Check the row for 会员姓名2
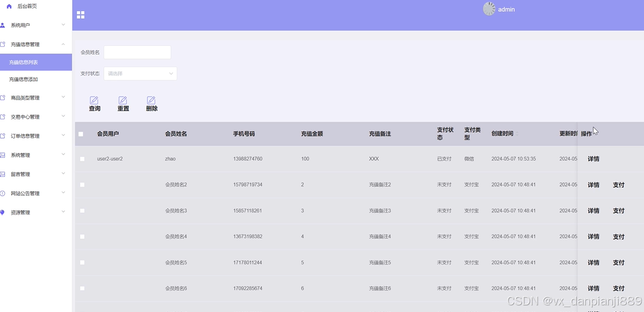The height and width of the screenshot is (312, 644). [x=82, y=185]
